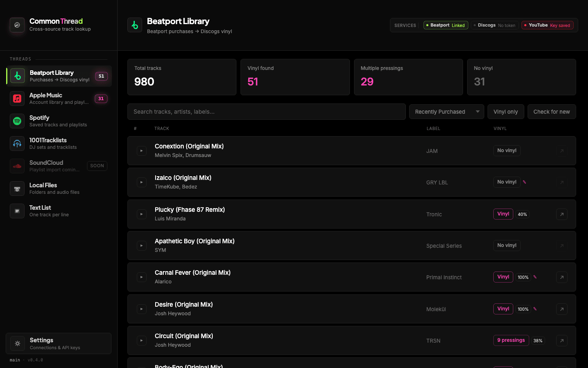The image size is (588, 368).
Task: Select the Spotify thread icon
Action: [x=17, y=121]
